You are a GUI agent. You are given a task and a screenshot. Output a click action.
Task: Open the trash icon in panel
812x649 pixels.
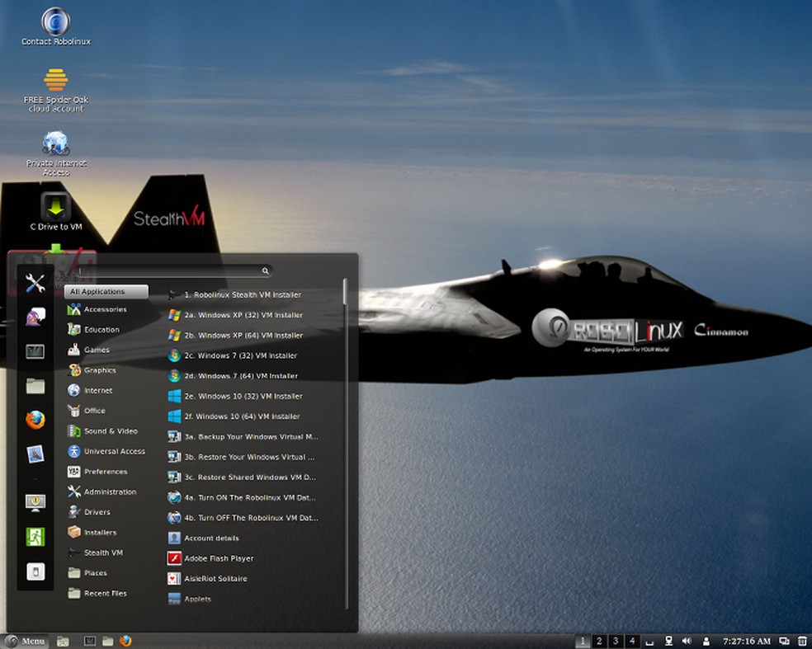point(802,642)
